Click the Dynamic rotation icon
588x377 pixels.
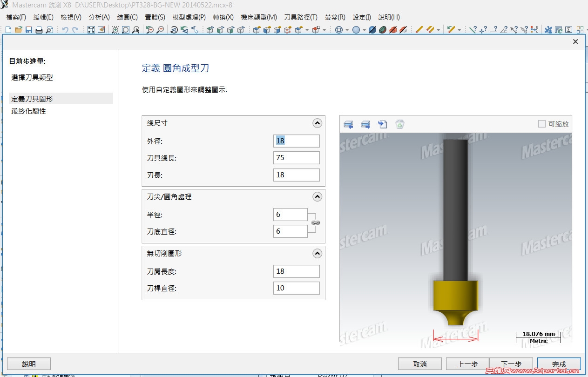174,30
